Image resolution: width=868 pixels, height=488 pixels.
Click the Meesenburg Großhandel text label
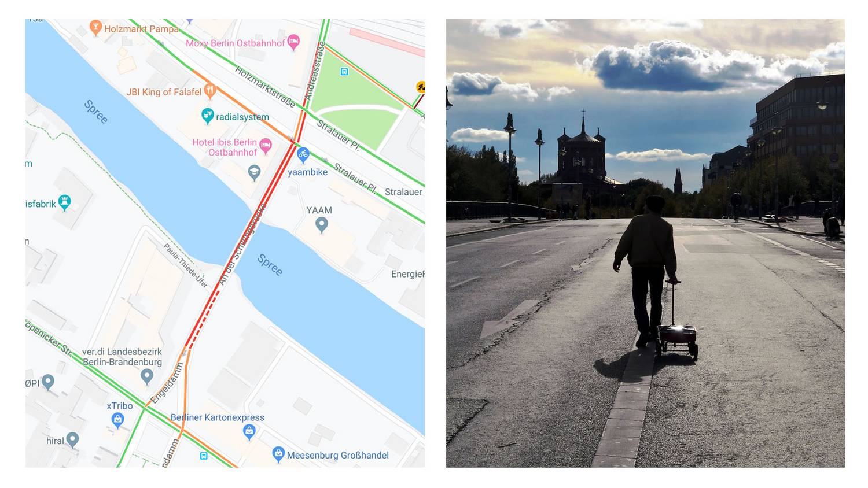coord(338,455)
